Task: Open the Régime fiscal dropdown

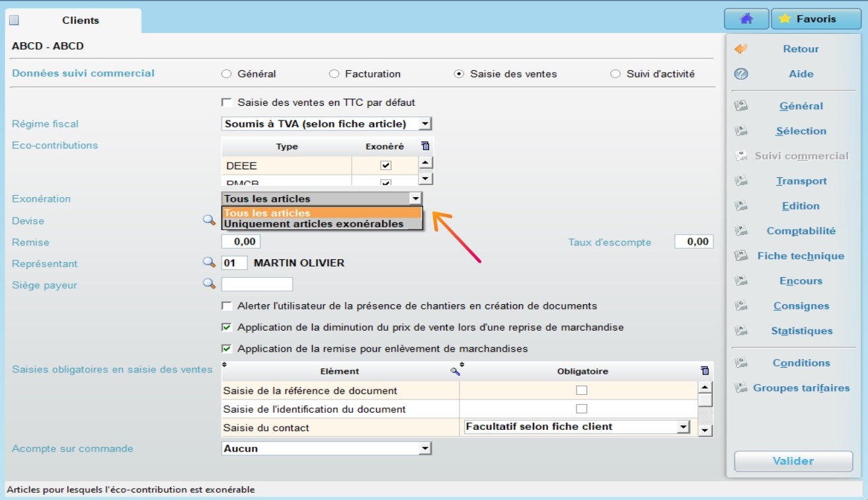Action: (425, 123)
